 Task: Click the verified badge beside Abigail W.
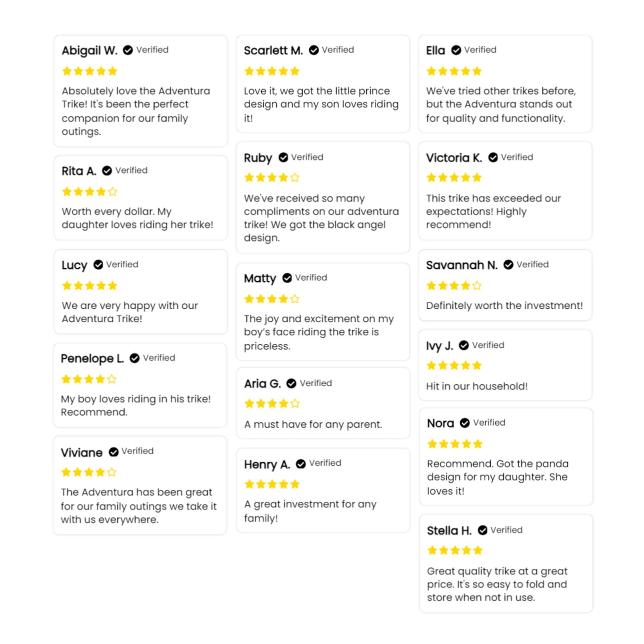[x=128, y=50]
